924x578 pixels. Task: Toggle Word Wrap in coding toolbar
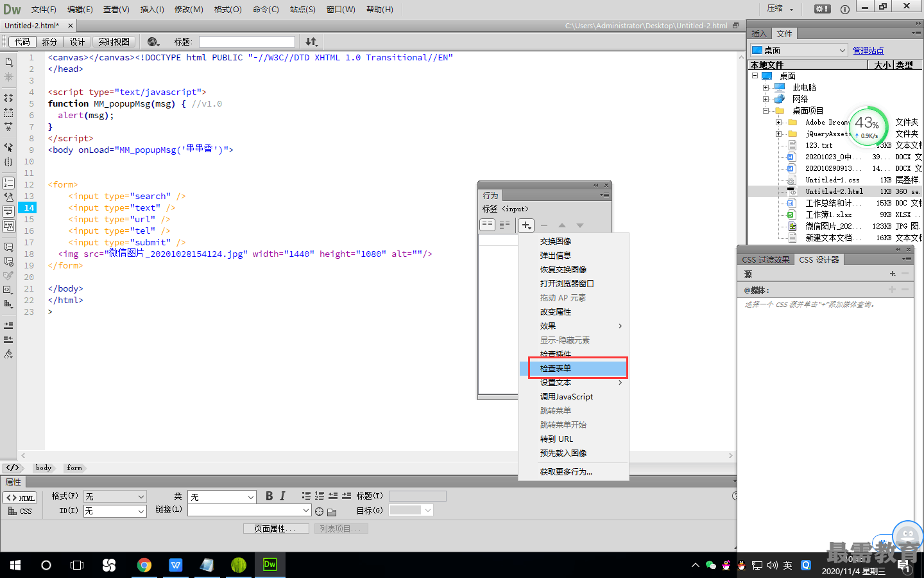(9, 211)
